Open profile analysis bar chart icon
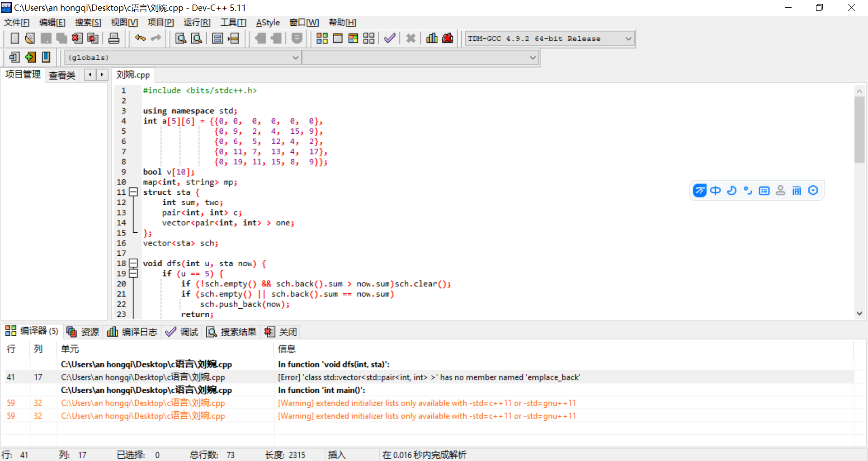The image size is (868, 461). click(x=432, y=38)
